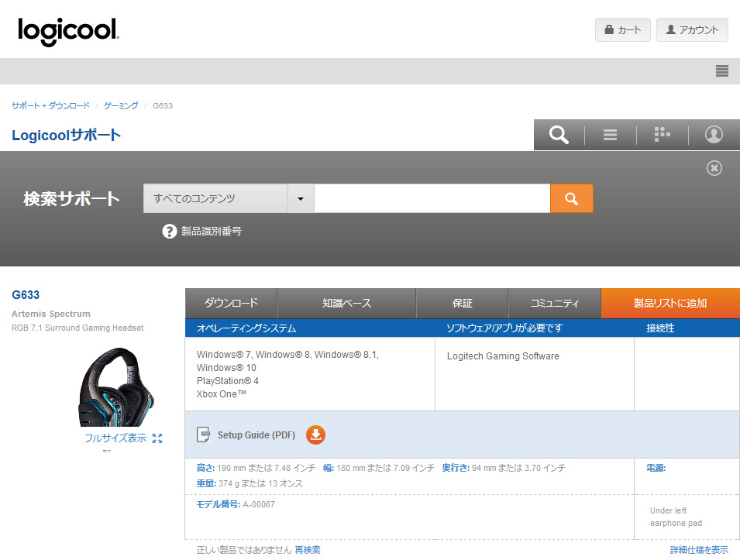Switch to the 保証 tab
The height and width of the screenshot is (560, 740).
pos(462,303)
